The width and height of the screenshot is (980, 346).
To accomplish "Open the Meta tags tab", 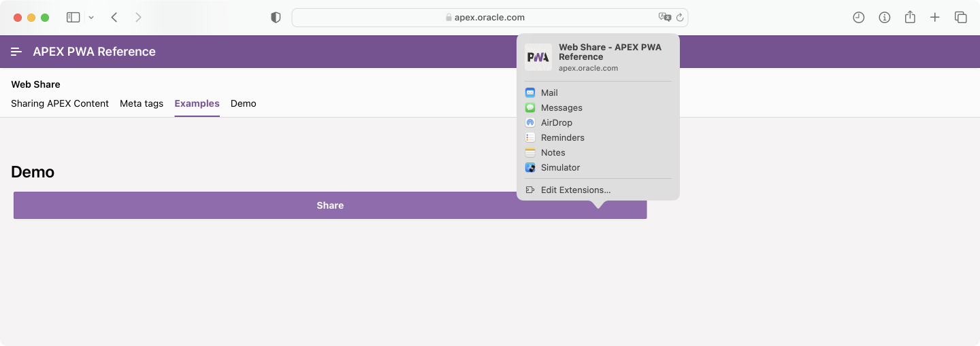I will tap(142, 104).
